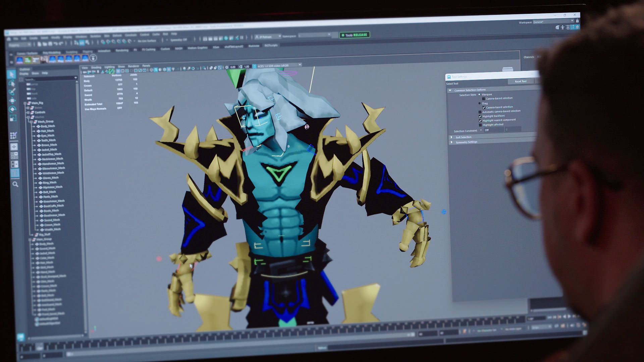Click the viewport color management icon
644x362 pixels.
click(254, 66)
